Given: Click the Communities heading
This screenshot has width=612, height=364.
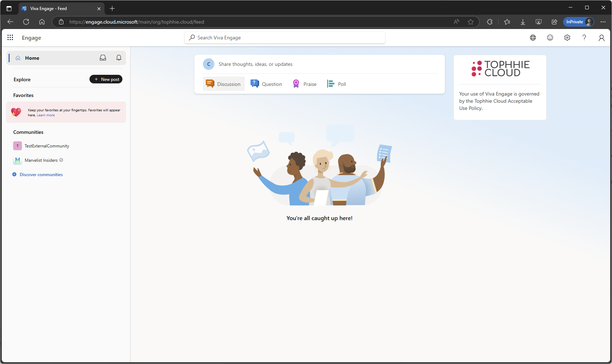Looking at the screenshot, I should point(28,132).
